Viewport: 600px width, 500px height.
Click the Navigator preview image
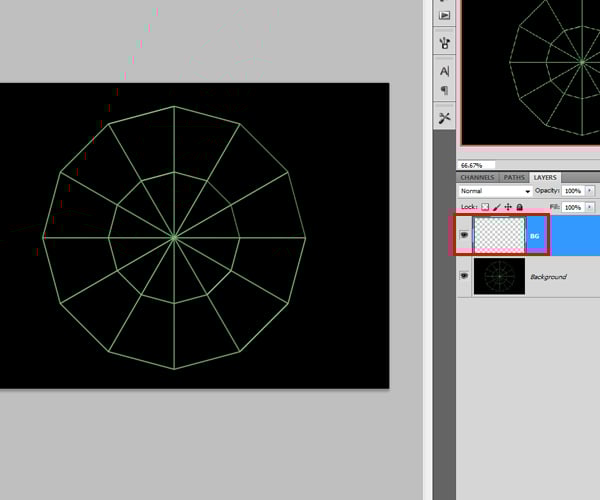coord(531,72)
